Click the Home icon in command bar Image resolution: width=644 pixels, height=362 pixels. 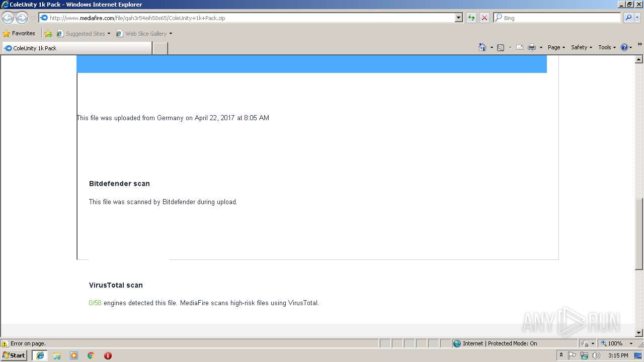[x=482, y=47]
